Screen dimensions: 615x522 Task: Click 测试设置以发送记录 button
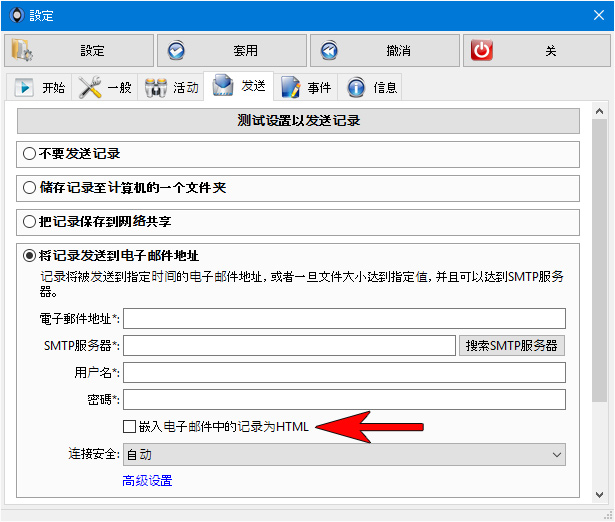click(298, 121)
